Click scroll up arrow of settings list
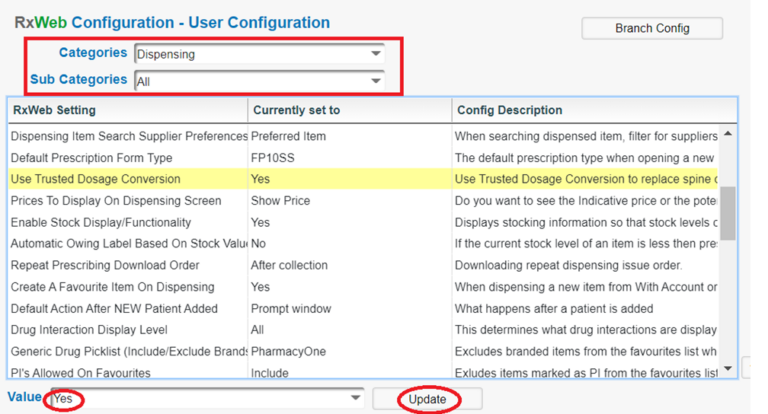The height and width of the screenshot is (414, 768). [x=727, y=134]
